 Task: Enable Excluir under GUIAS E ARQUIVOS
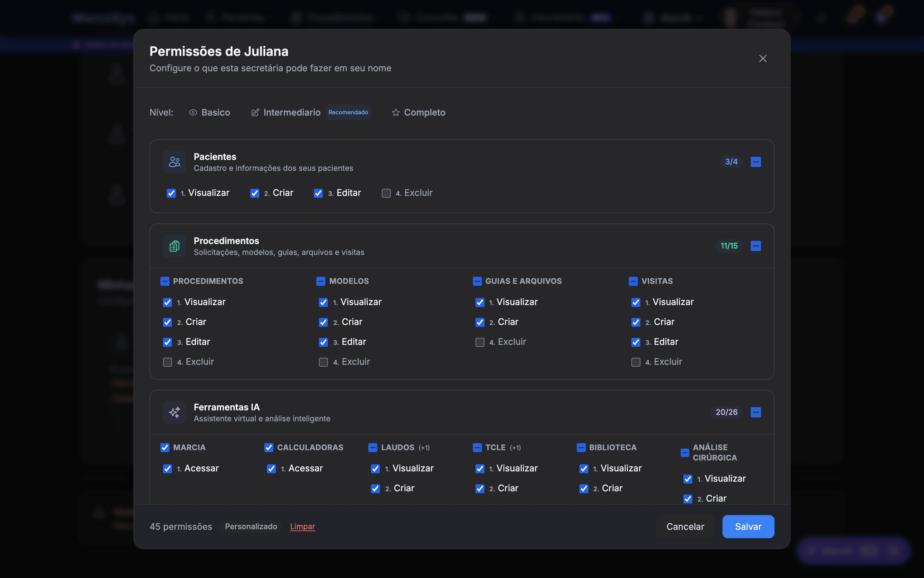point(480,342)
